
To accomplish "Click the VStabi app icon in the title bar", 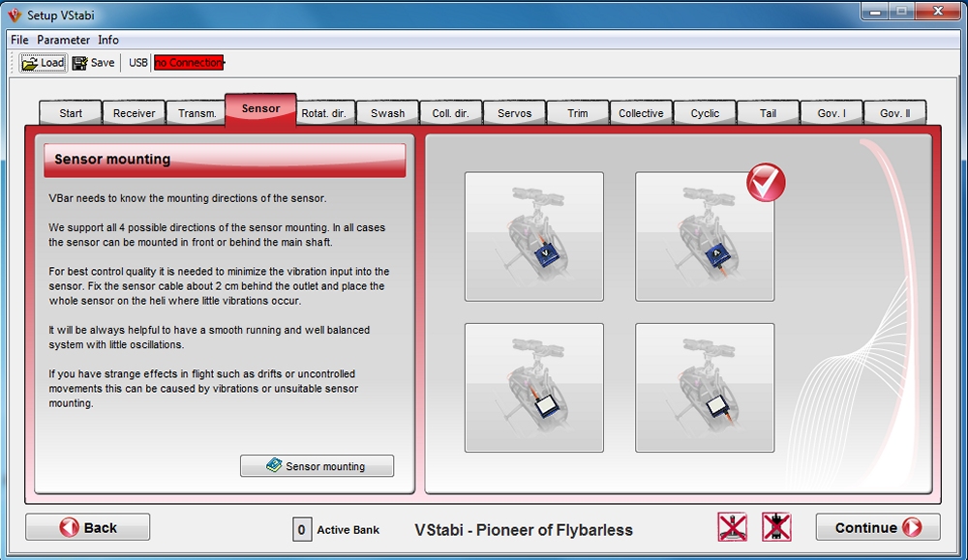I will tap(15, 15).
